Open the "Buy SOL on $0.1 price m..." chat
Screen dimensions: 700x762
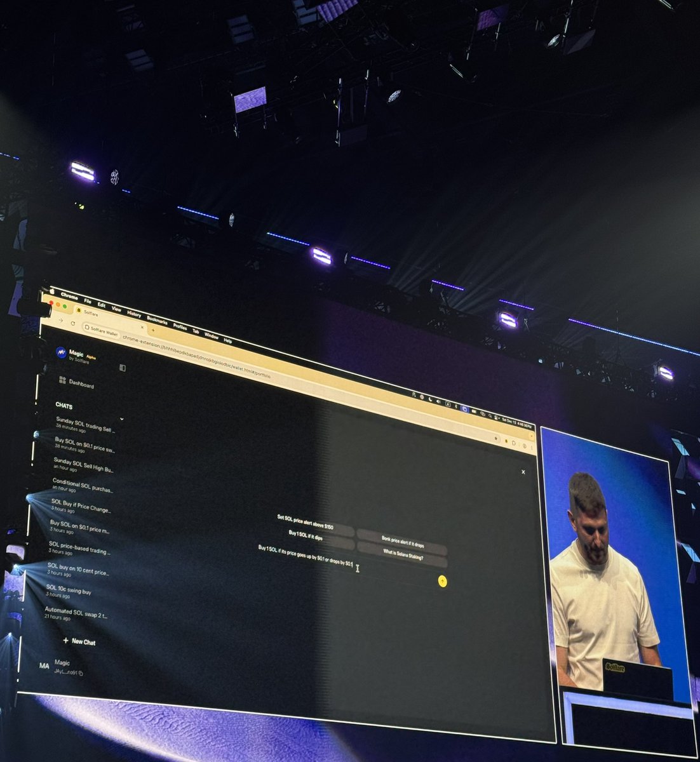[79, 527]
